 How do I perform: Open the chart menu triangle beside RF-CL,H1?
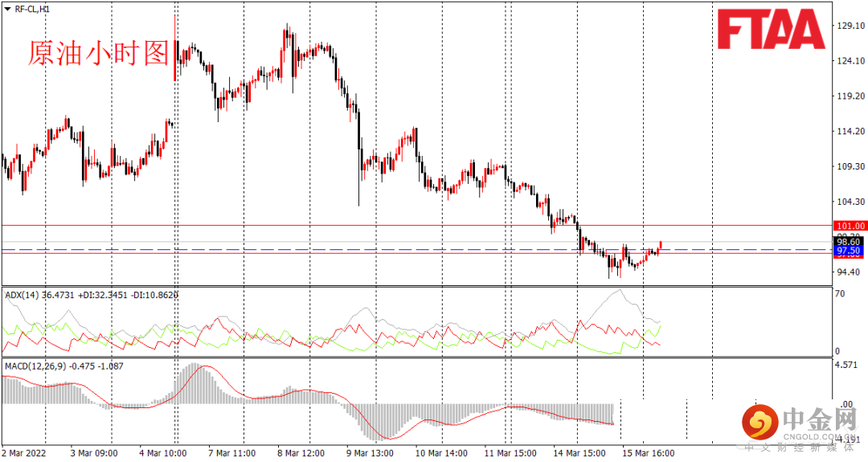pos(6,10)
